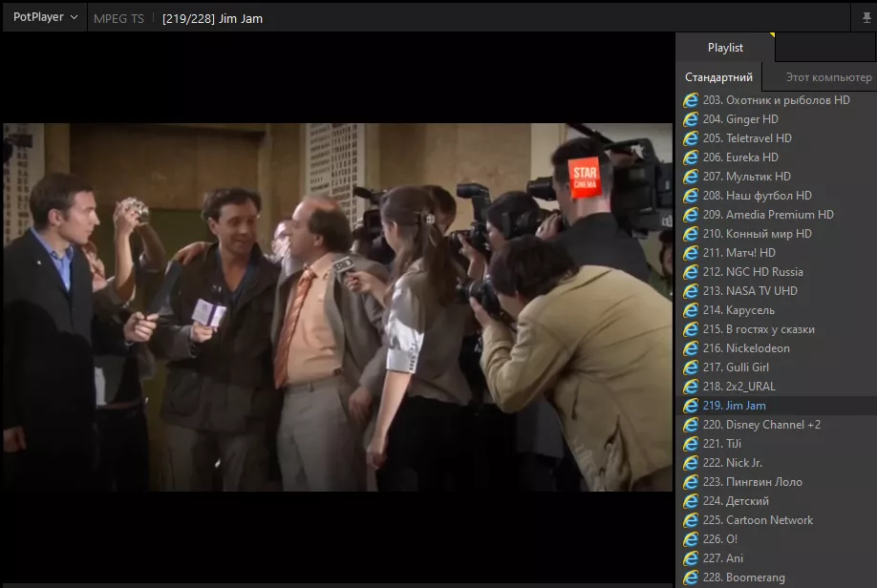Click the icon beside 224. Детский
This screenshot has width=877, height=588.
(691, 501)
